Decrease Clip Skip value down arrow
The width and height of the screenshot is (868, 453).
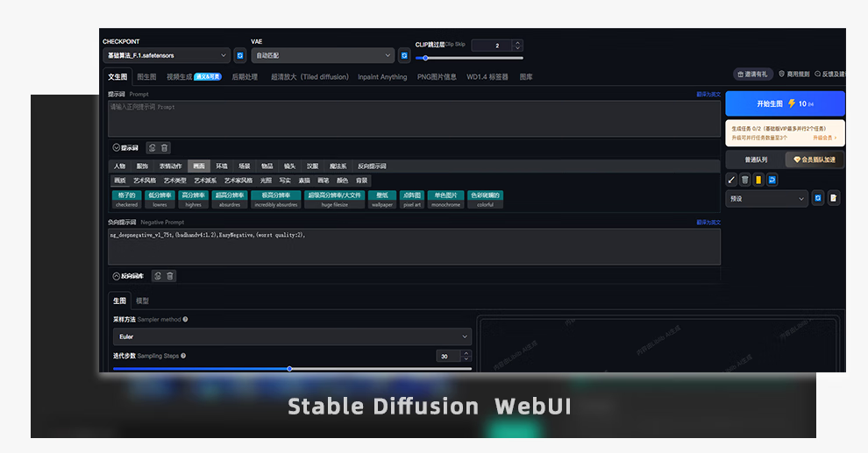[x=517, y=48]
